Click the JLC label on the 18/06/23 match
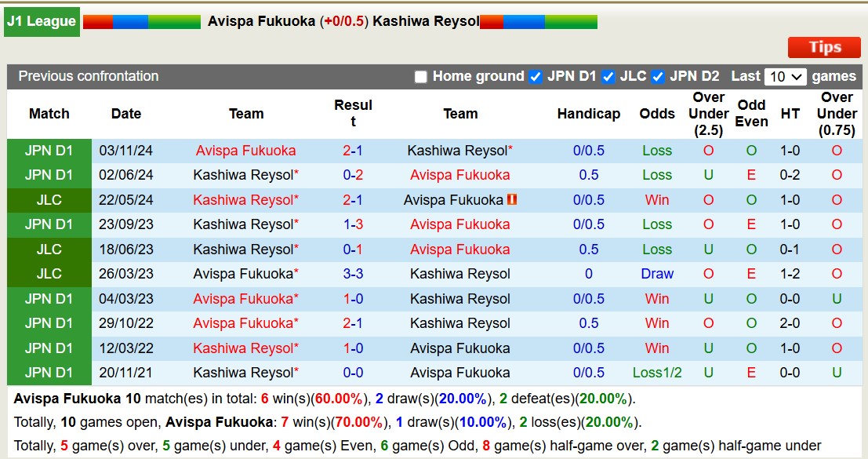This screenshot has width=868, height=459. click(49, 250)
